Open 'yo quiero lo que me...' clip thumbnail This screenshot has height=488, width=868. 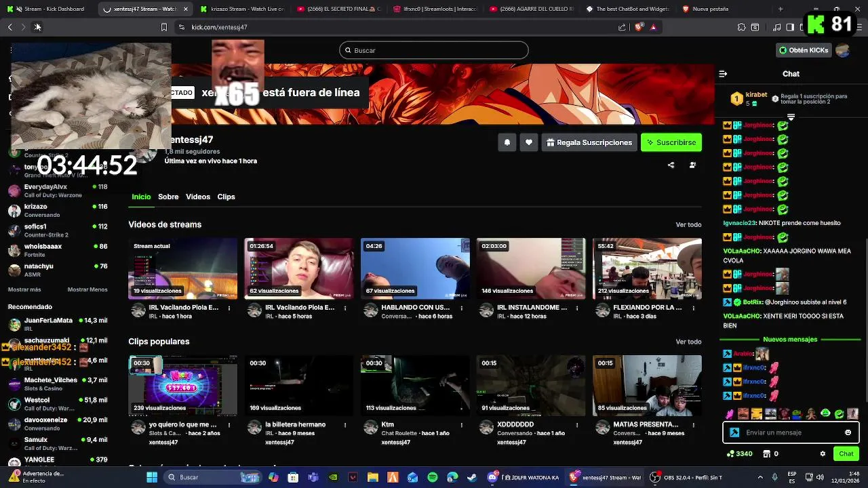tap(183, 386)
